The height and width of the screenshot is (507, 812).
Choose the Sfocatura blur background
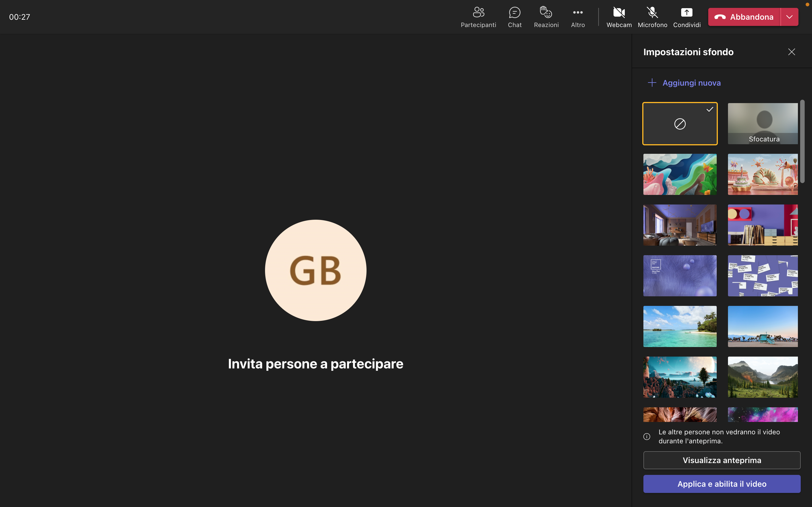(762, 124)
